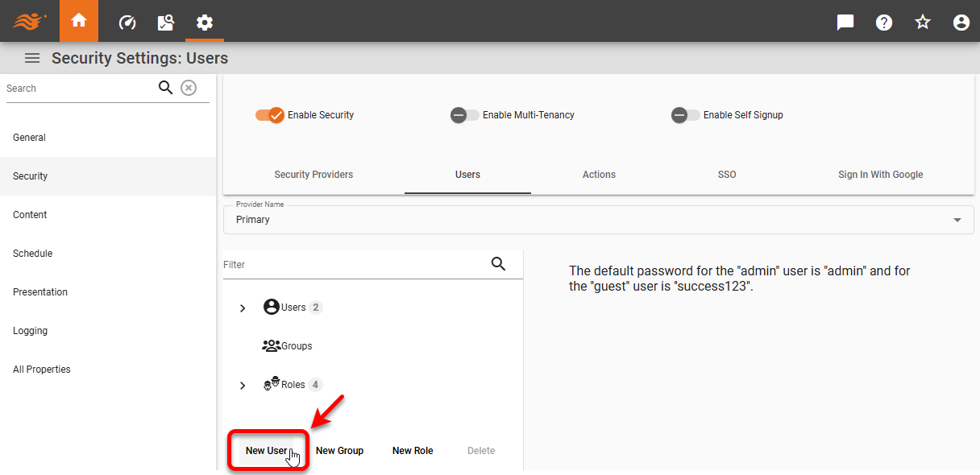The height and width of the screenshot is (475, 980).
Task: Open the Sign In With Google tab
Action: (x=880, y=175)
